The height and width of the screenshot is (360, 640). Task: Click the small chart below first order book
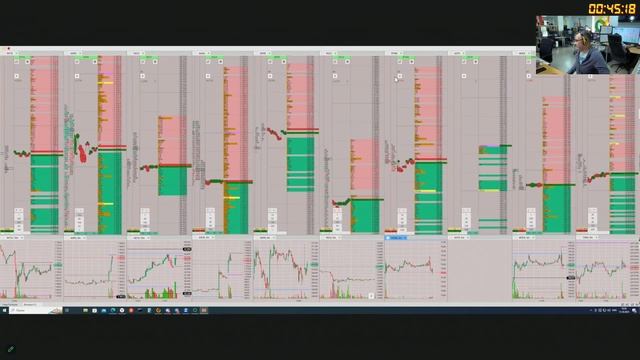[32, 270]
